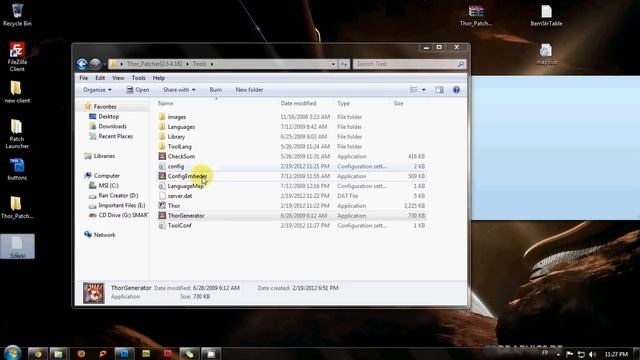The image size is (640, 360).
Task: Refresh the folder via address bar button
Action: pyautogui.click(x=344, y=64)
